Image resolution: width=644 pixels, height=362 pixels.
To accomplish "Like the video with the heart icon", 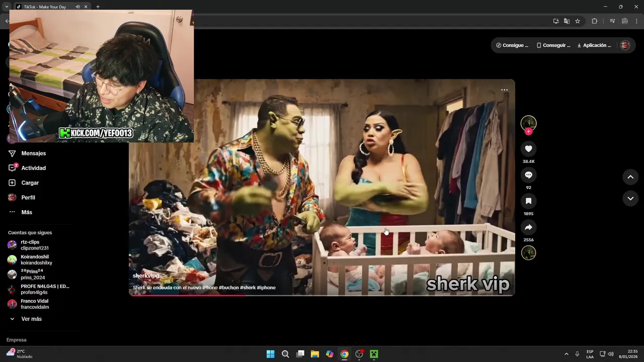I will [528, 149].
